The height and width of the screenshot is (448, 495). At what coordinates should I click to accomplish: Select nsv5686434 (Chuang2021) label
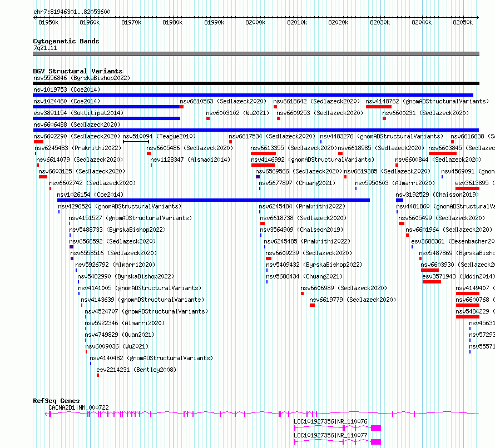pos(304,276)
